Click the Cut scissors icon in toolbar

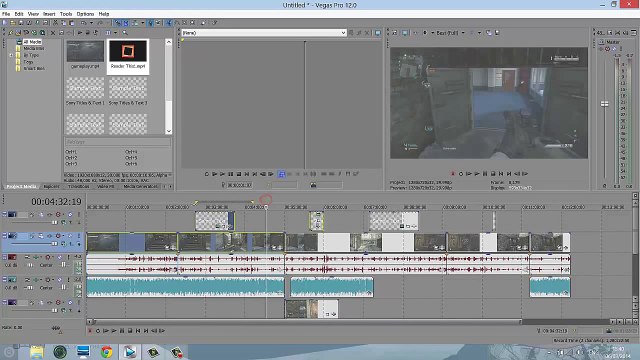[56, 23]
